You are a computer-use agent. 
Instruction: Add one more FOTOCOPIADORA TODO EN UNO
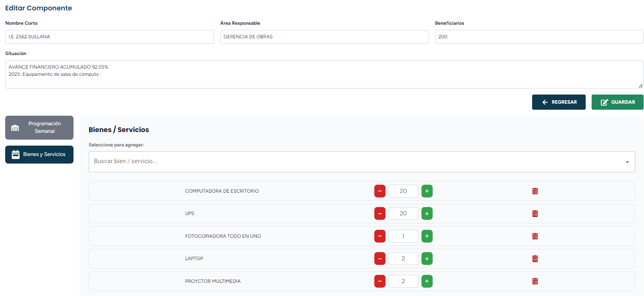[x=427, y=236]
